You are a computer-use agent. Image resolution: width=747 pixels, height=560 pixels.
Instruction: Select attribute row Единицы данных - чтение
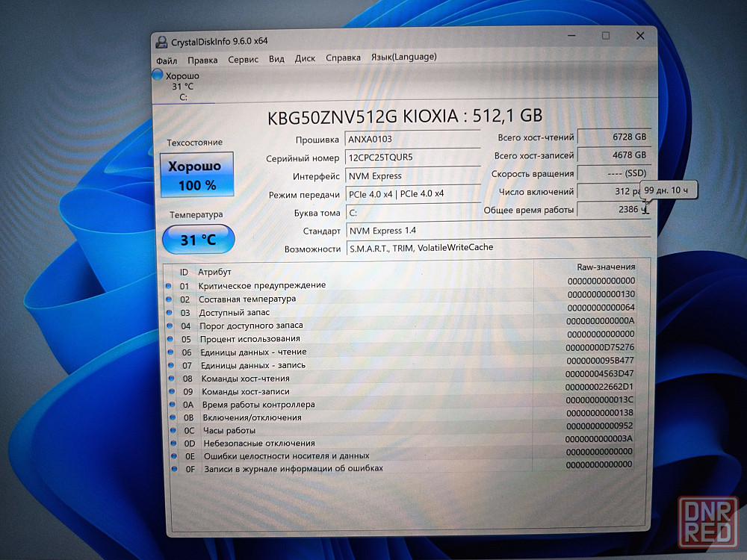point(401,350)
